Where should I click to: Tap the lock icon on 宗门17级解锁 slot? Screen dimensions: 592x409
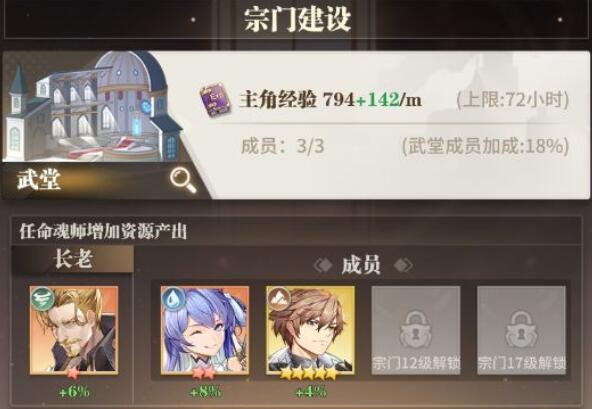coord(521,330)
